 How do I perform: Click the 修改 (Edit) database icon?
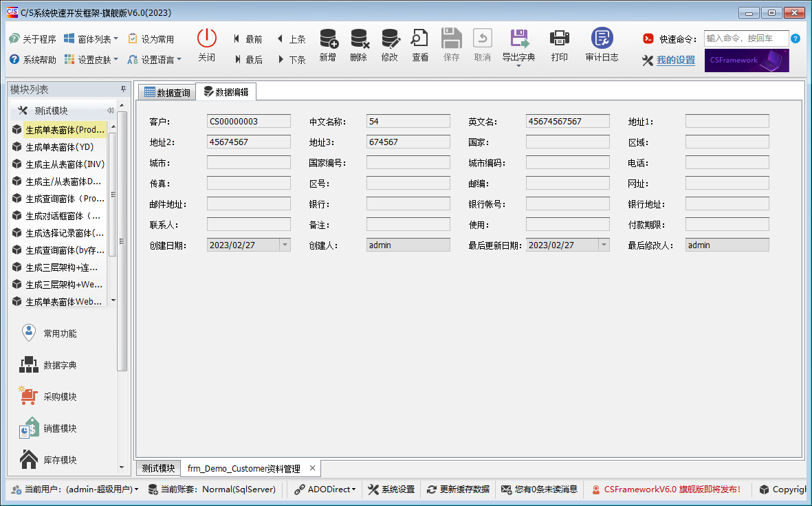click(x=390, y=39)
